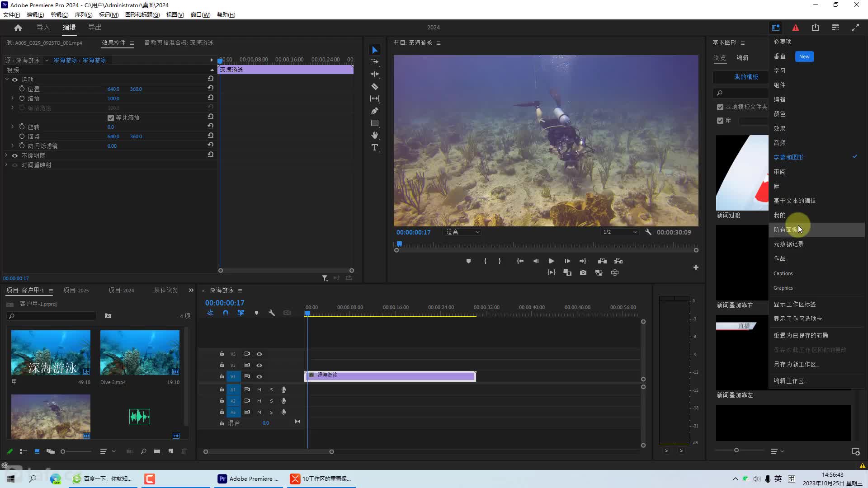Image resolution: width=868 pixels, height=488 pixels.
Task: Expand Time Remapping group
Action: tap(6, 164)
